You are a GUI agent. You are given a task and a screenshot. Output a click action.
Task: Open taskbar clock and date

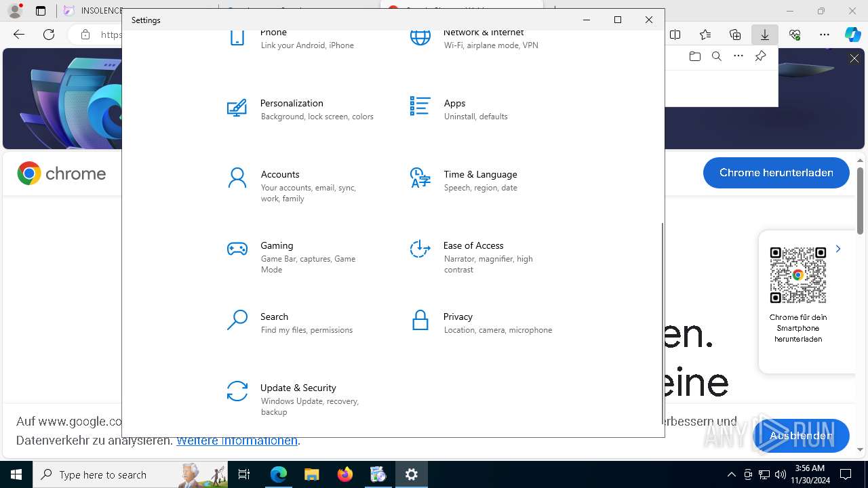coord(809,474)
